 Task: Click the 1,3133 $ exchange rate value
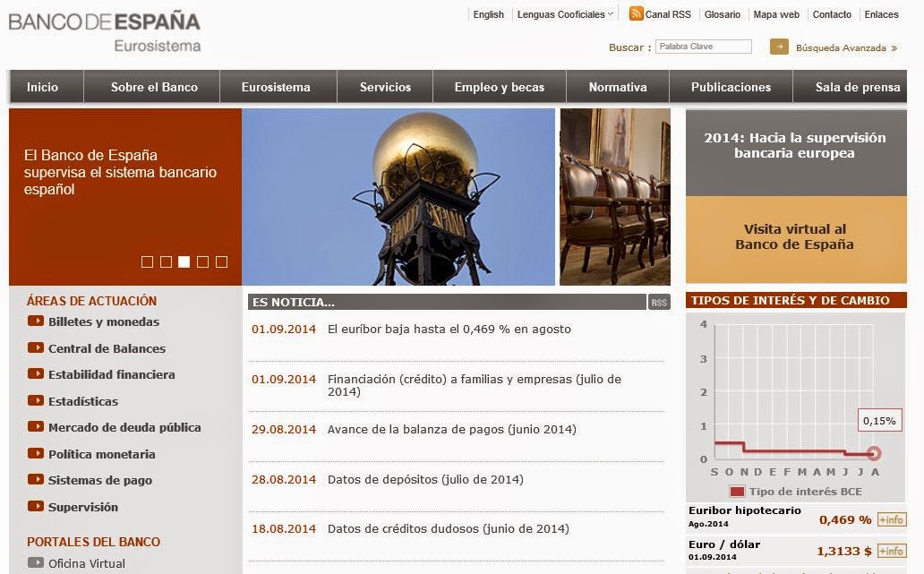tap(843, 551)
